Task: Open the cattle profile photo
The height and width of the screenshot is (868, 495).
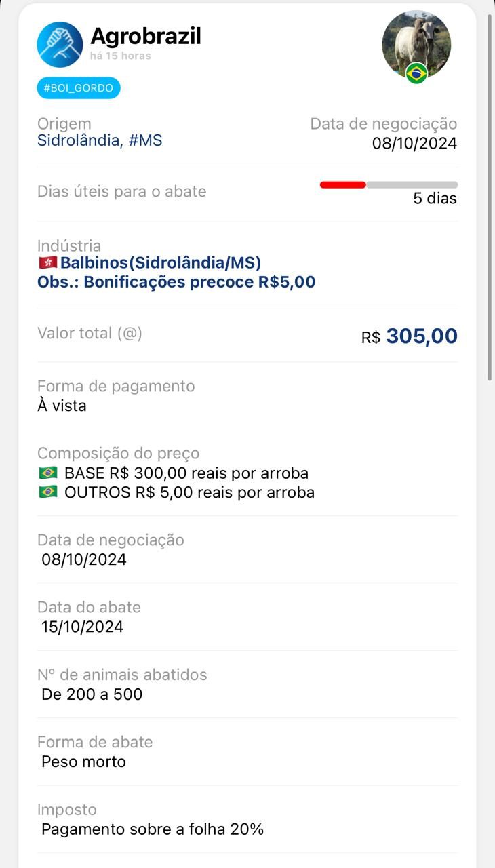Action: pyautogui.click(x=416, y=42)
